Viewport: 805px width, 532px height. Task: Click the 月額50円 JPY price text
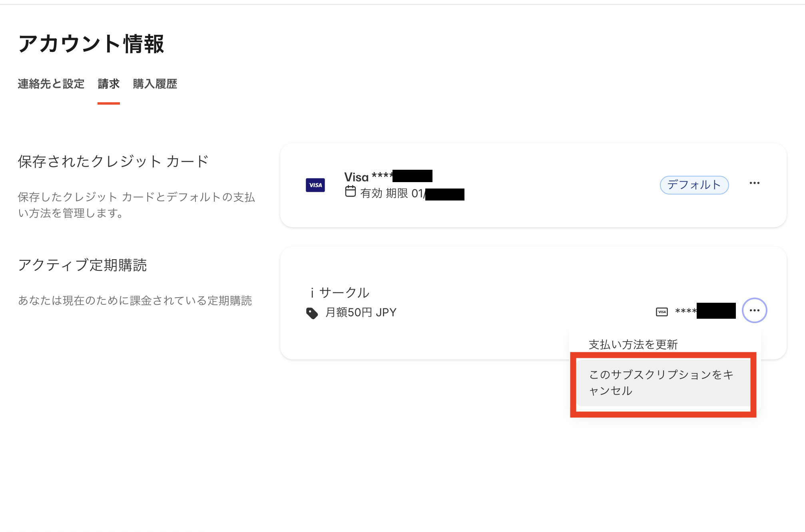361,312
